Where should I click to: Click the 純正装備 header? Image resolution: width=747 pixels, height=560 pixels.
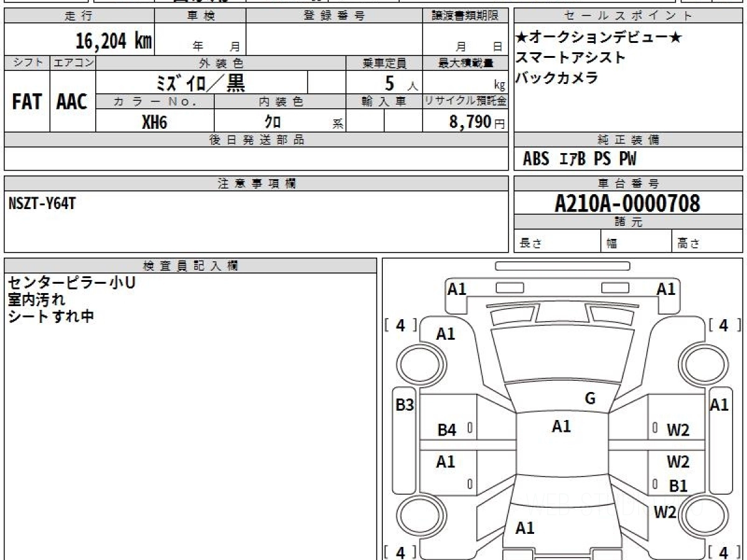[x=629, y=140]
